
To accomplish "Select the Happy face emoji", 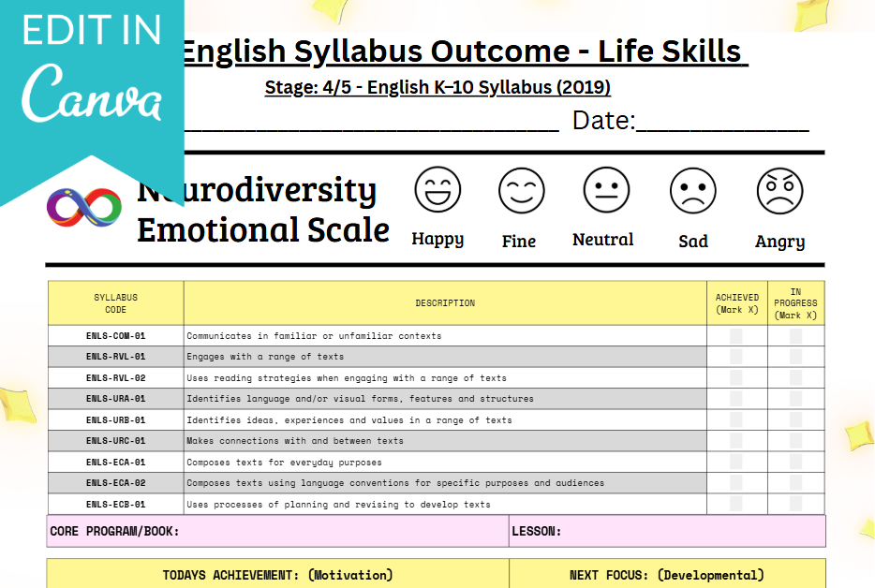I will pos(437,190).
